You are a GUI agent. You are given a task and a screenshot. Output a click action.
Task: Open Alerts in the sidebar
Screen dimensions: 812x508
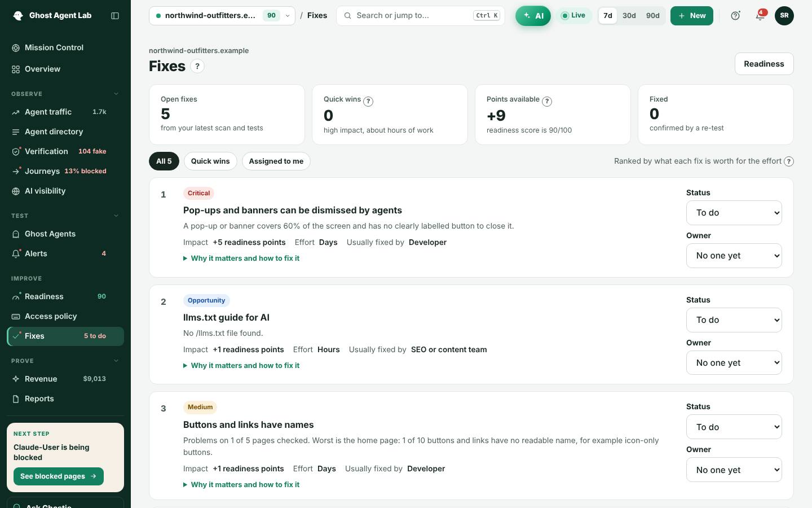point(65,254)
